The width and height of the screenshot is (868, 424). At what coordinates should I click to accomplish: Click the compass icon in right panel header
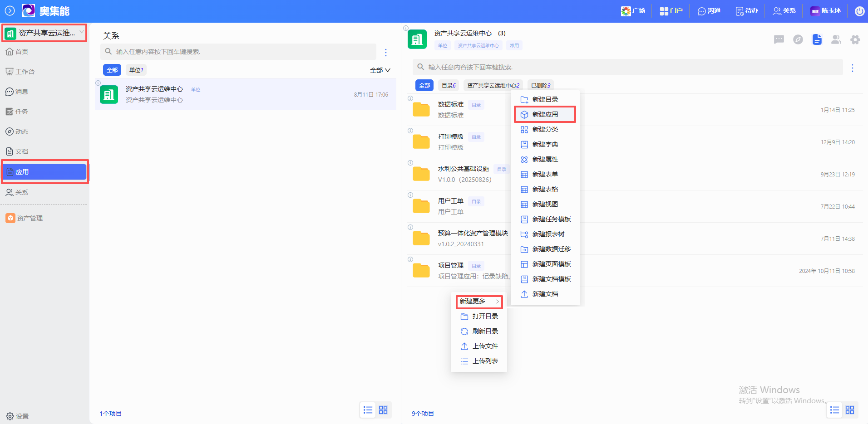tap(798, 40)
